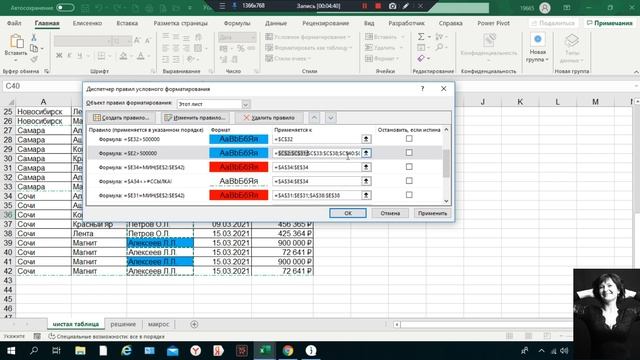Check Stop If True for =$E31=МИН rule
The image size is (640, 360).
coord(409,195)
